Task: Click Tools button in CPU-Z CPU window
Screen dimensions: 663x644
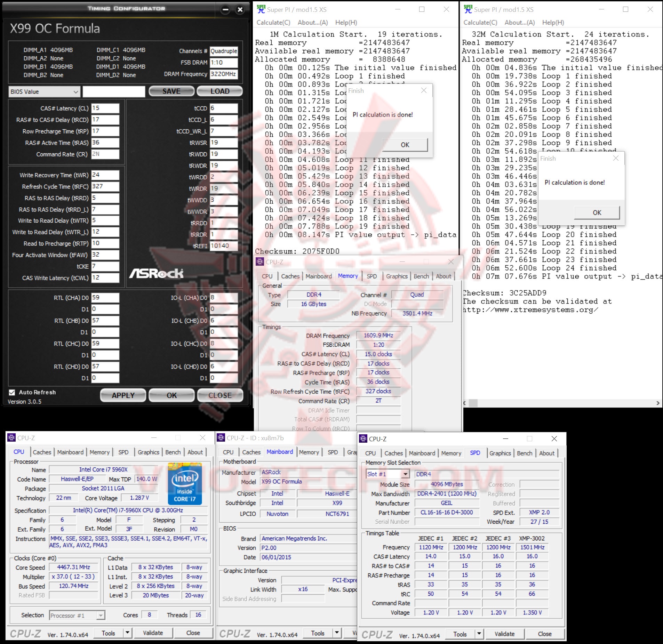Action: (108, 633)
